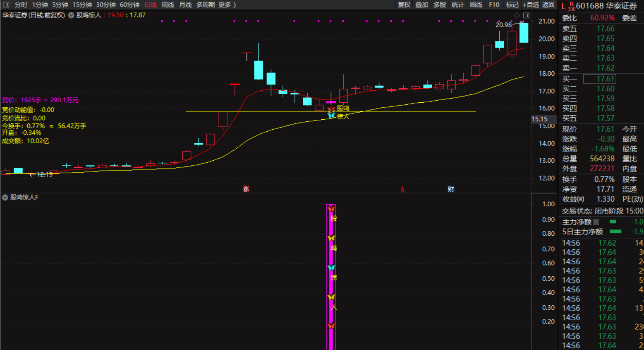Viewport: 644px width, 350px height.
Task: Open 股鸣惊人 main chart indicator dropdown
Action: (71, 15)
